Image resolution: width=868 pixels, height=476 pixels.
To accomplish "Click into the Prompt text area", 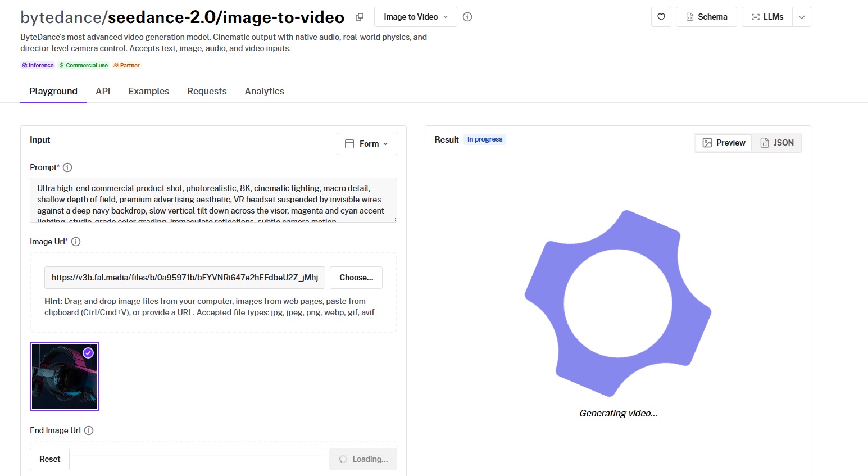I will point(213,200).
